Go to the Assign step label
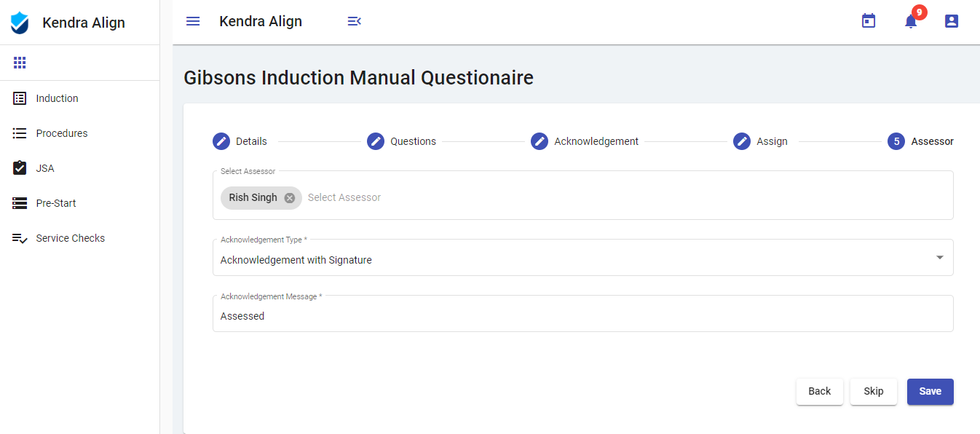This screenshot has height=434, width=980. coord(772,141)
